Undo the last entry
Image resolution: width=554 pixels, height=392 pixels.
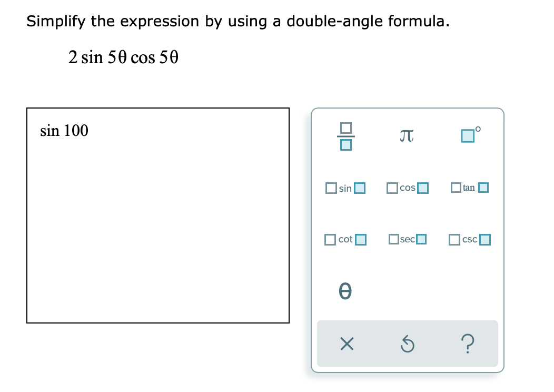407,344
